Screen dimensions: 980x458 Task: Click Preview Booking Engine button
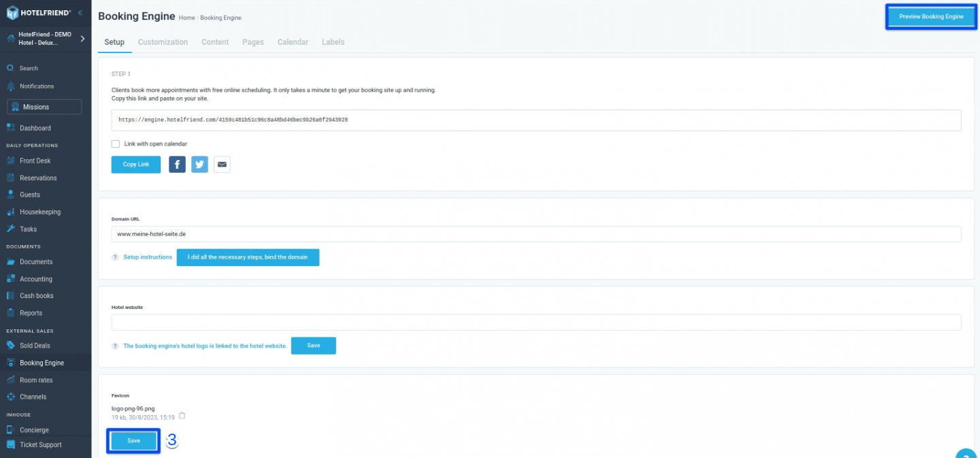point(931,16)
